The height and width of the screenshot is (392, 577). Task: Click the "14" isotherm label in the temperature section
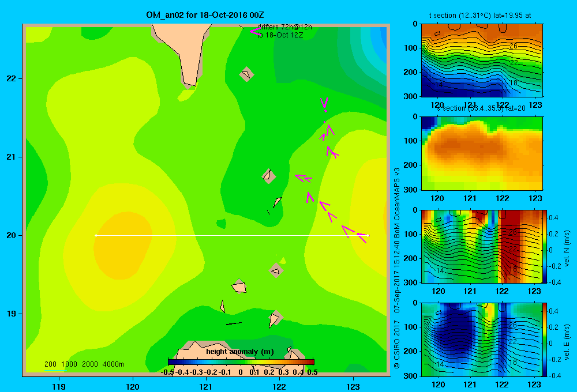(x=439, y=85)
